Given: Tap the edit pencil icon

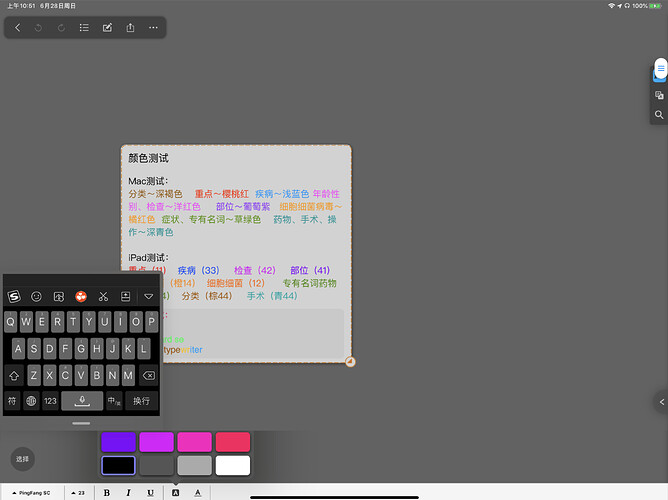Looking at the screenshot, I should click(x=107, y=28).
